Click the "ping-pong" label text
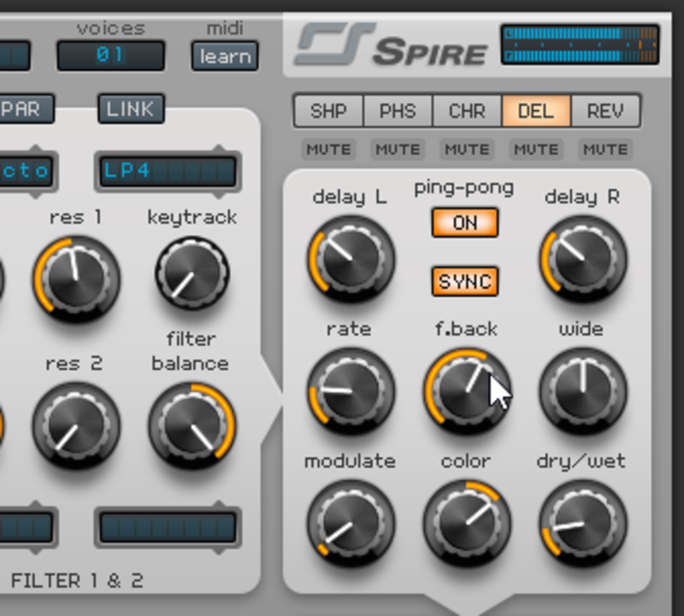The image size is (684, 616). point(464,188)
